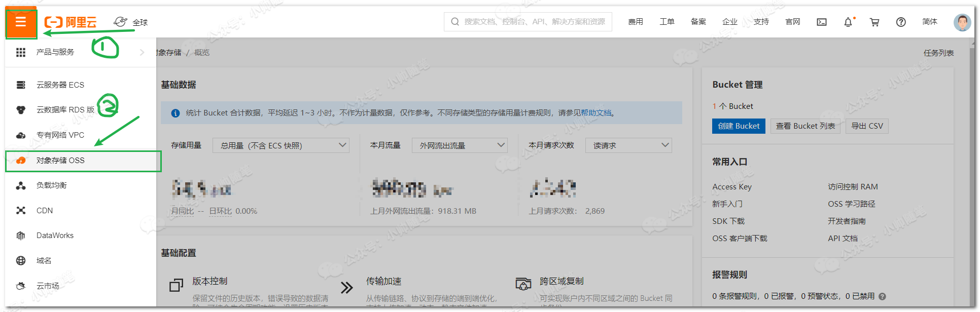980x312 pixels.
Task: Open 新手入门 link
Action: click(x=727, y=204)
